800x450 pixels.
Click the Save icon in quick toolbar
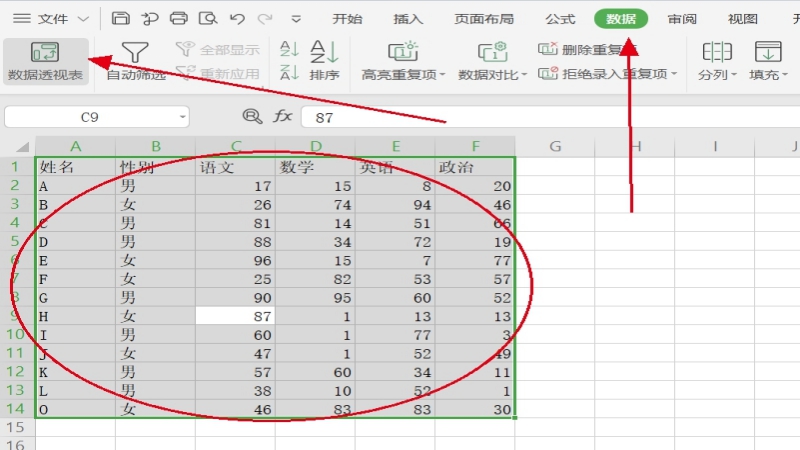120,18
